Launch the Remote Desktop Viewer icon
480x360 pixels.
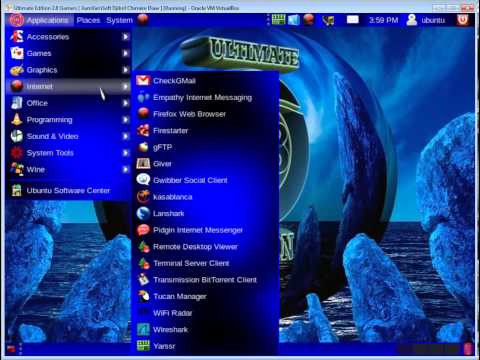point(143,247)
